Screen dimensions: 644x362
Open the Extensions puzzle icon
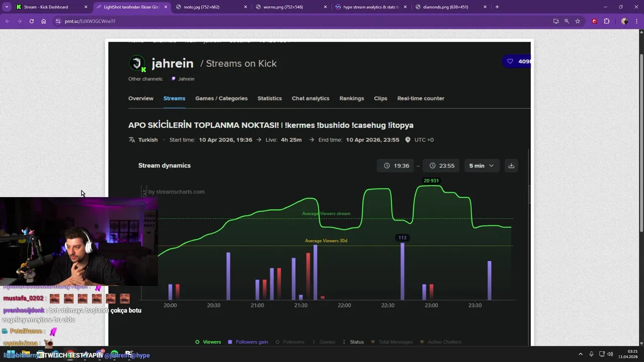606,21
